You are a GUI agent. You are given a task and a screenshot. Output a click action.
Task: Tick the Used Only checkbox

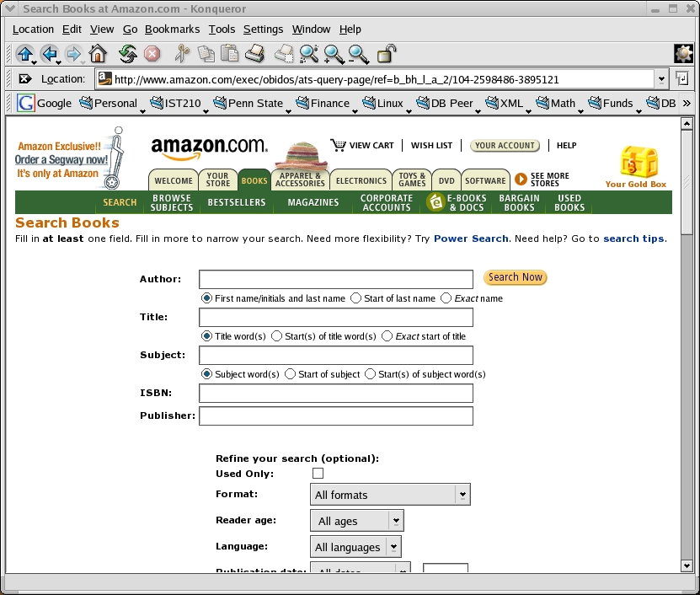[x=318, y=473]
